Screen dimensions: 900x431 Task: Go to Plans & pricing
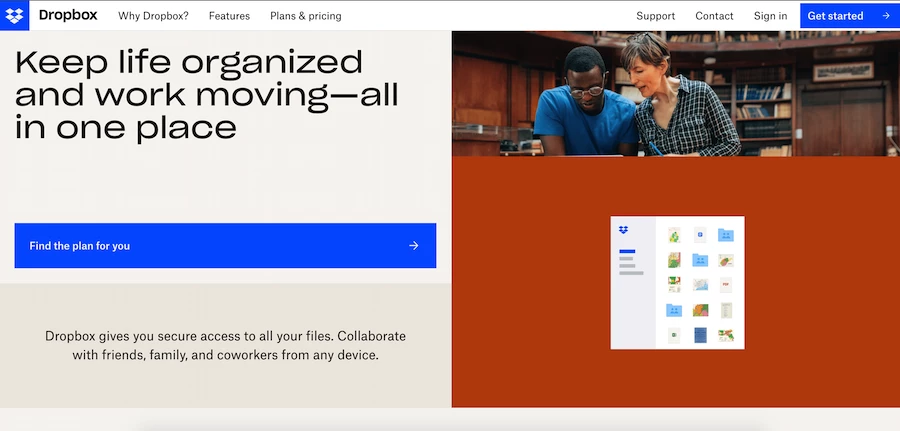[x=305, y=16]
